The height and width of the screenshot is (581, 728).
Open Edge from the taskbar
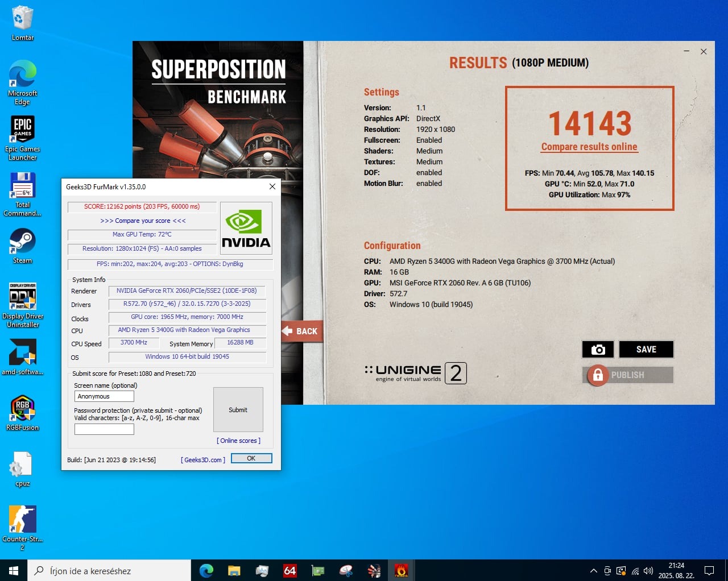click(206, 570)
